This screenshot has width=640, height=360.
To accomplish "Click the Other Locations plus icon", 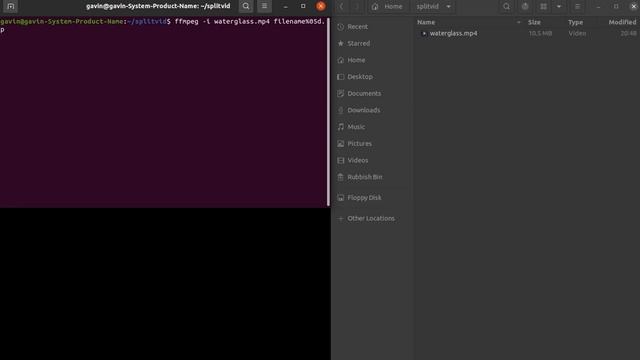I will click(340, 218).
